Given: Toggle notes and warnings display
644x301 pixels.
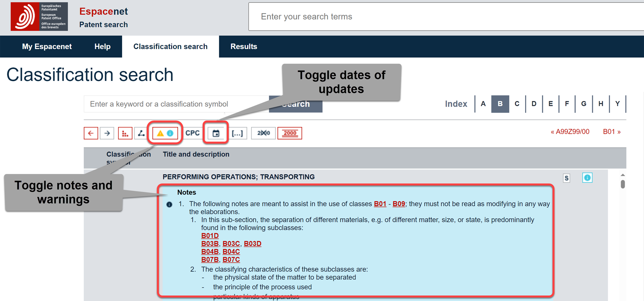Looking at the screenshot, I should point(165,133).
